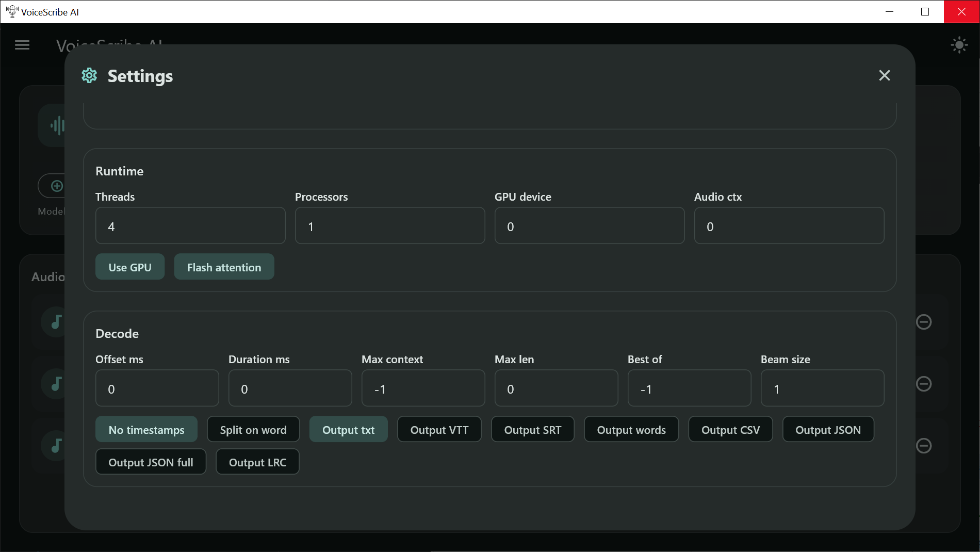The image size is (980, 552).
Task: Focus the Beam size input field
Action: [x=823, y=388]
